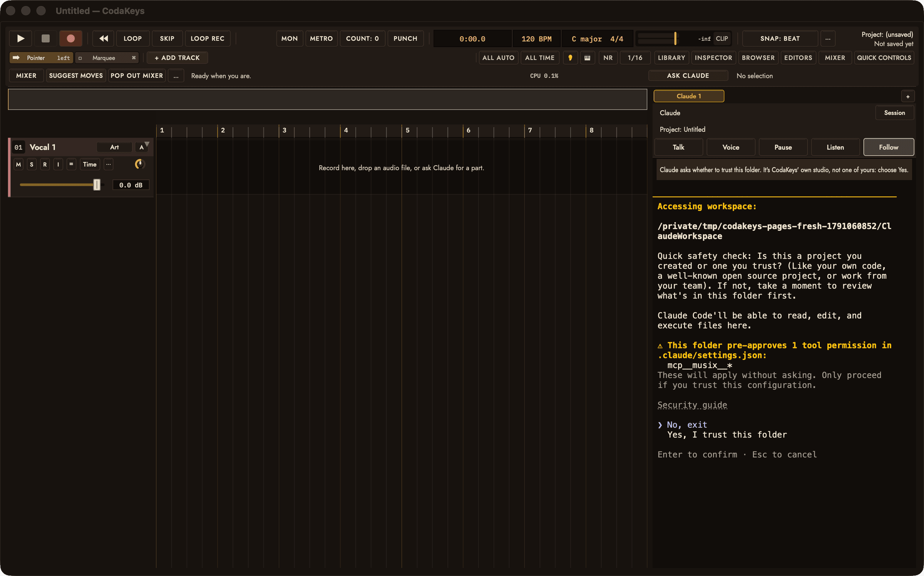Enable the METRO metronome
The image size is (924, 576).
(321, 39)
